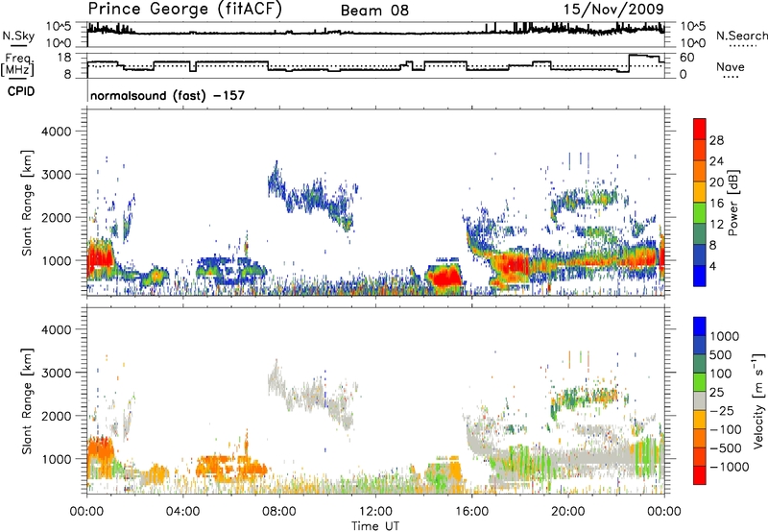Click the Slant Range label of the velocity panel

point(28,401)
